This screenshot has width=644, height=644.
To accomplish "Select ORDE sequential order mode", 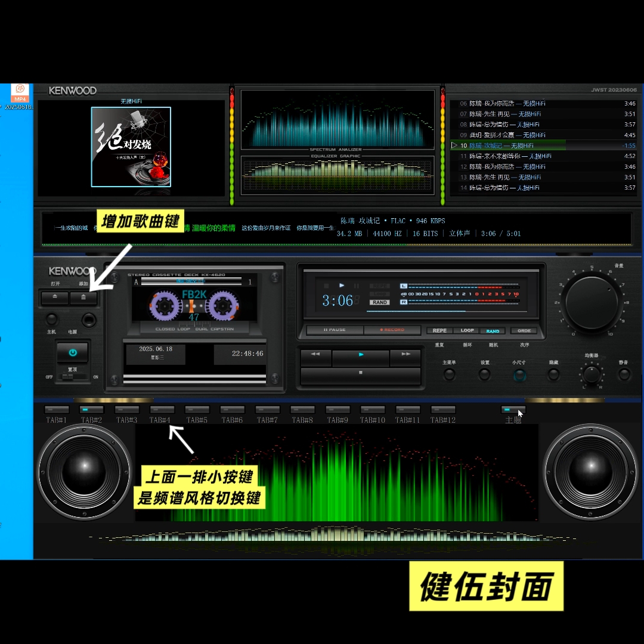I will coord(524,330).
